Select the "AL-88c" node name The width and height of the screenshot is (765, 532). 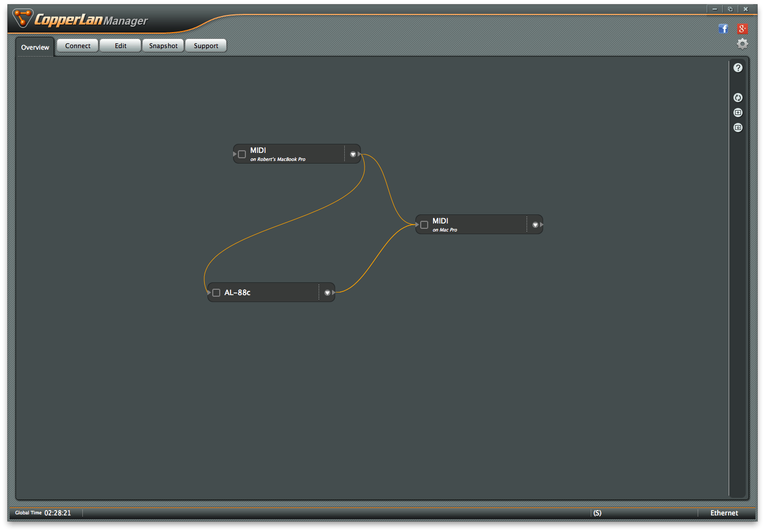237,292
